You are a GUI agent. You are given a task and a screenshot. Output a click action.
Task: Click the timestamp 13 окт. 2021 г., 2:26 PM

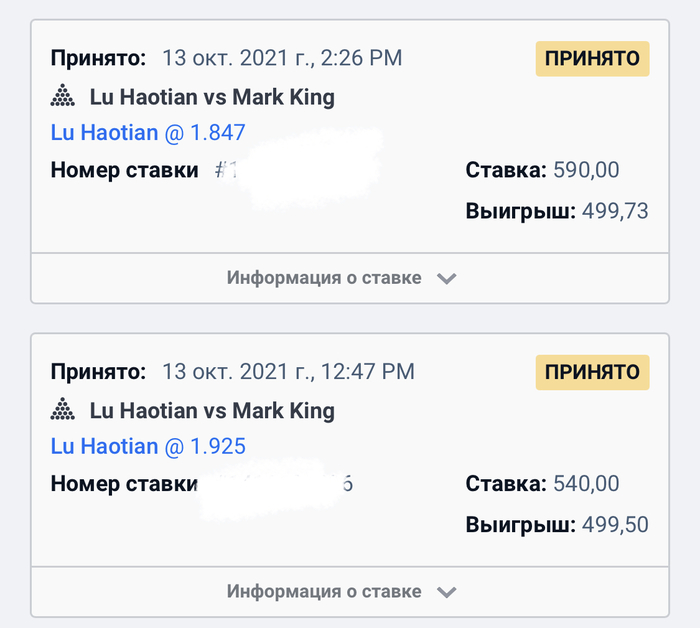pyautogui.click(x=282, y=59)
